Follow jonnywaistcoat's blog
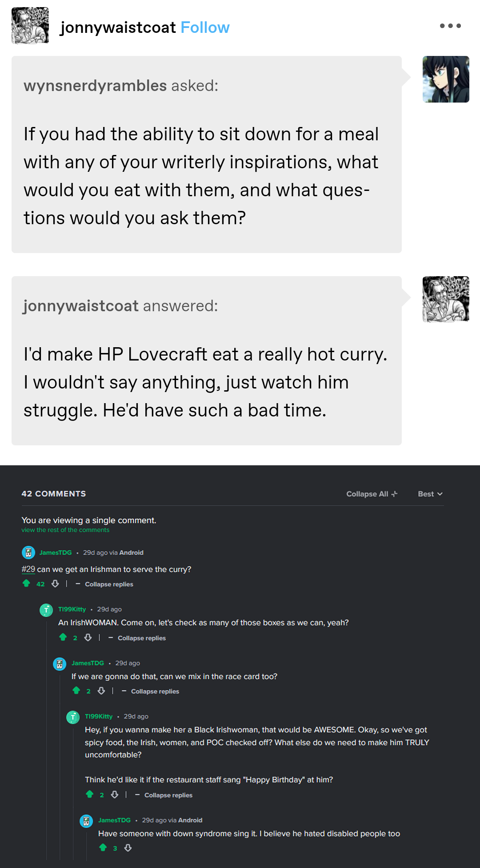Screen dimensions: 480x868 coord(205,28)
